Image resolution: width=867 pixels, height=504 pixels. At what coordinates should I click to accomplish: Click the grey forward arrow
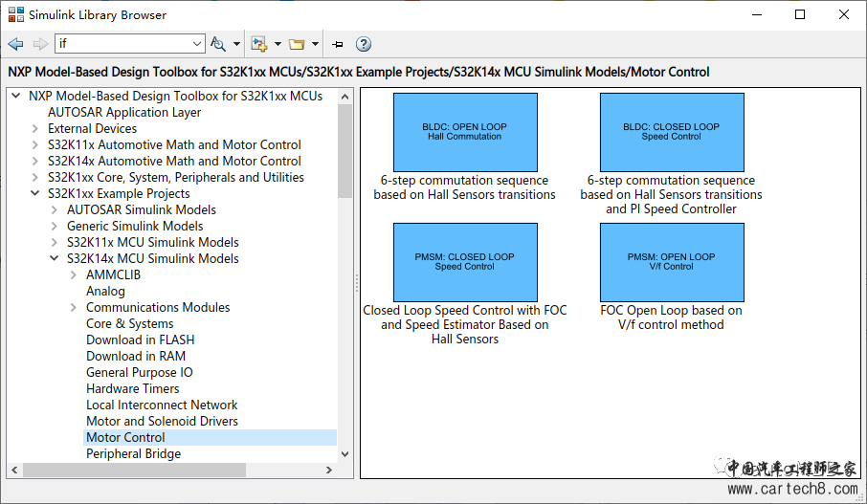pyautogui.click(x=40, y=44)
